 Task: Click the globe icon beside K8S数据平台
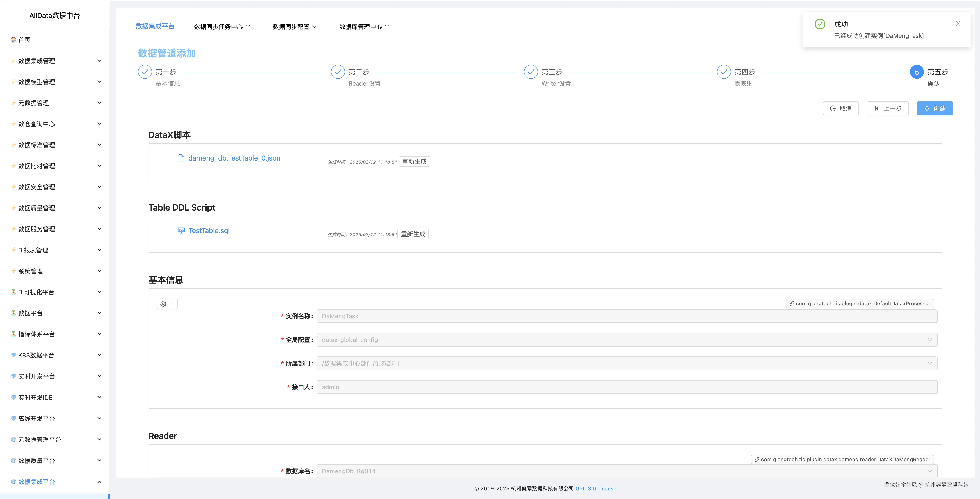(x=13, y=355)
